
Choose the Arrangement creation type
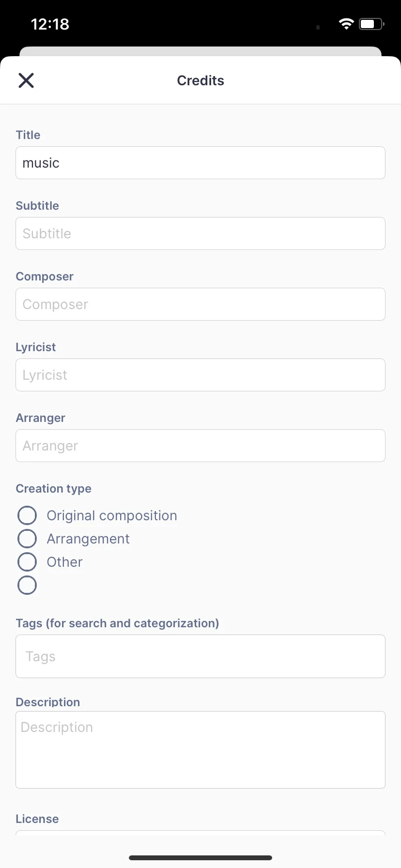pyautogui.click(x=27, y=539)
